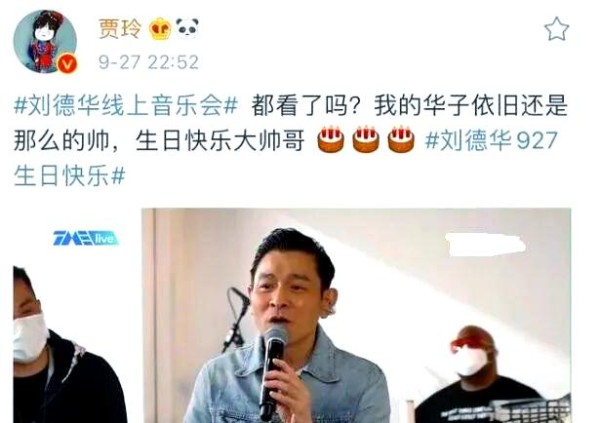Click the star favorite icon
This screenshot has height=423, width=600.
(557, 29)
